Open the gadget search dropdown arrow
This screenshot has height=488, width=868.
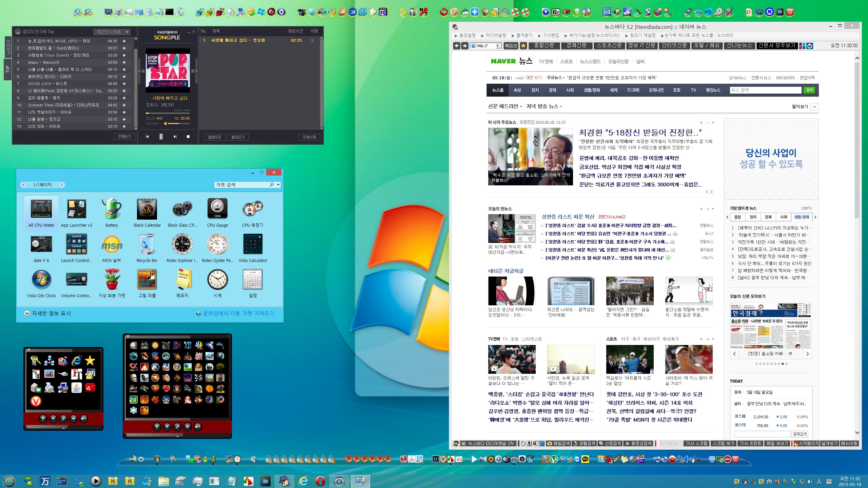coord(278,185)
